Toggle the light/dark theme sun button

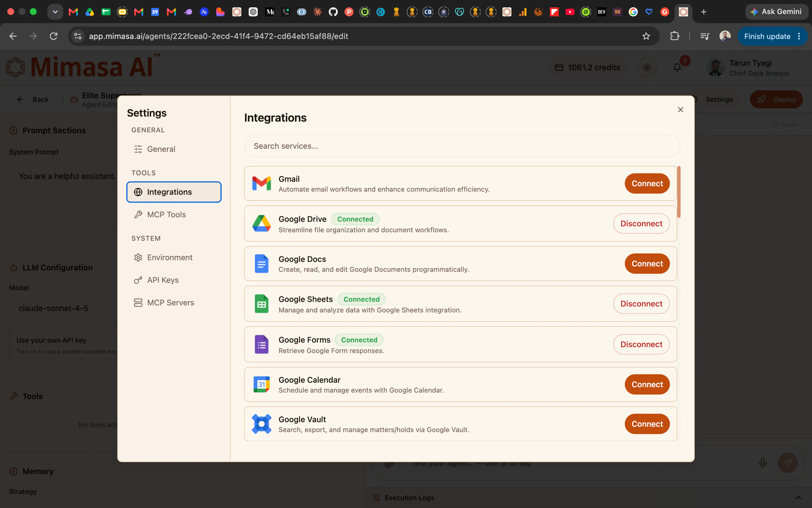tap(646, 67)
